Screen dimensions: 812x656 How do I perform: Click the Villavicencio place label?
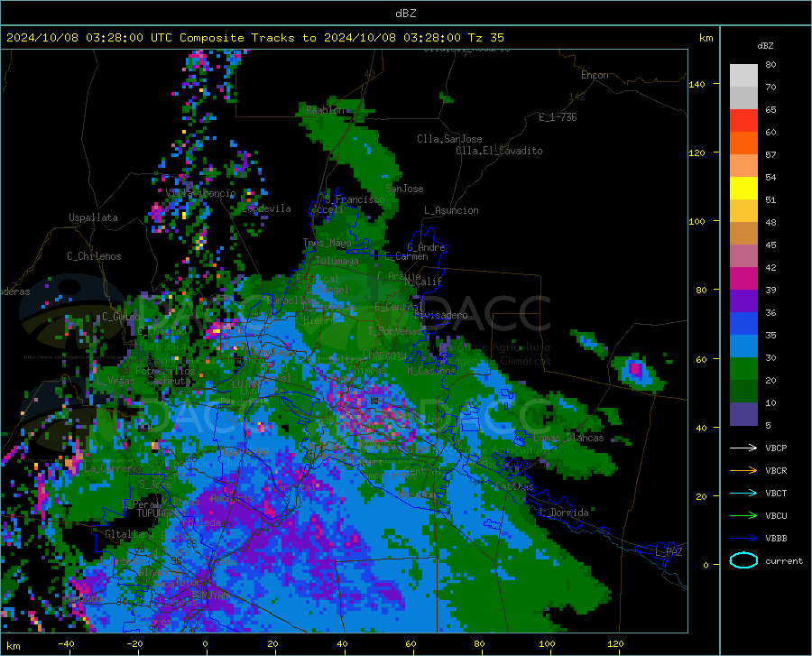(201, 193)
